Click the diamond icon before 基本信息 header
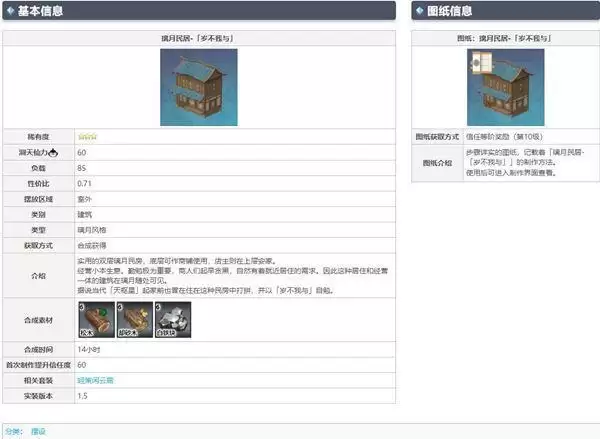The width and height of the screenshot is (600, 439). (x=10, y=11)
